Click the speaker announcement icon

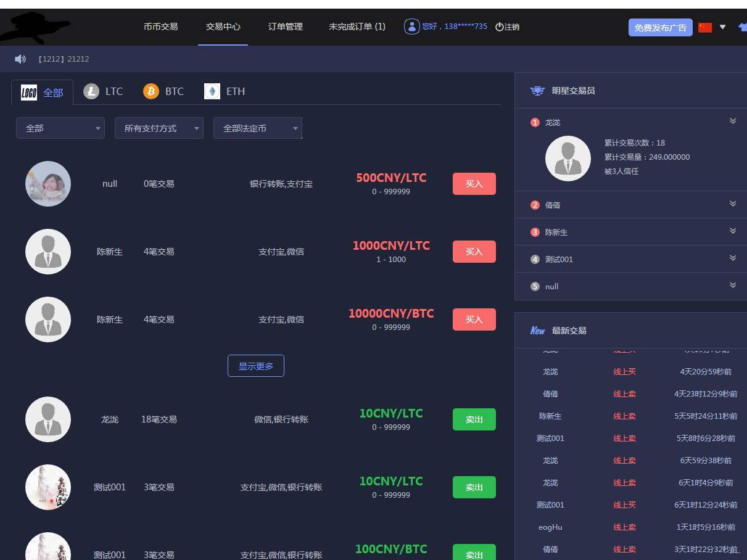click(20, 59)
